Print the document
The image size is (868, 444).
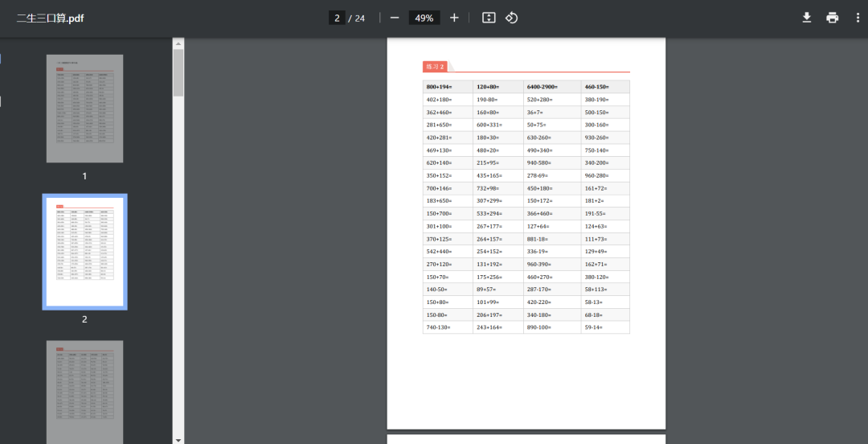[832, 18]
